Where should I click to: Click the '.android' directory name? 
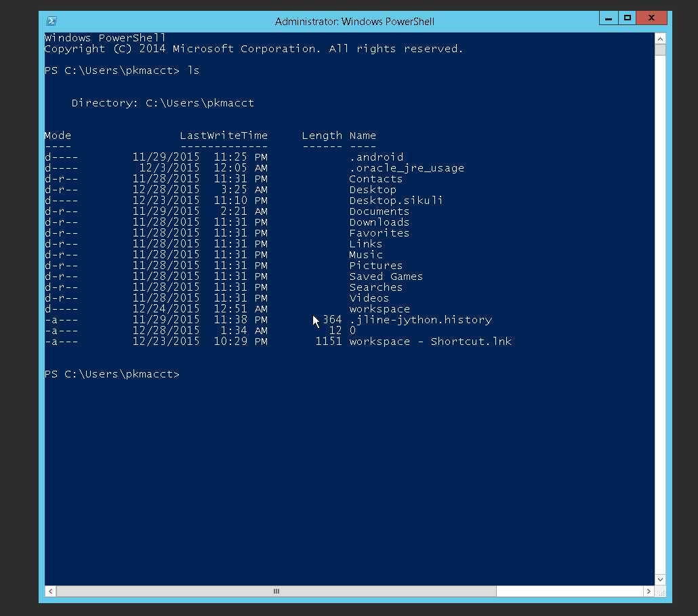(x=376, y=157)
